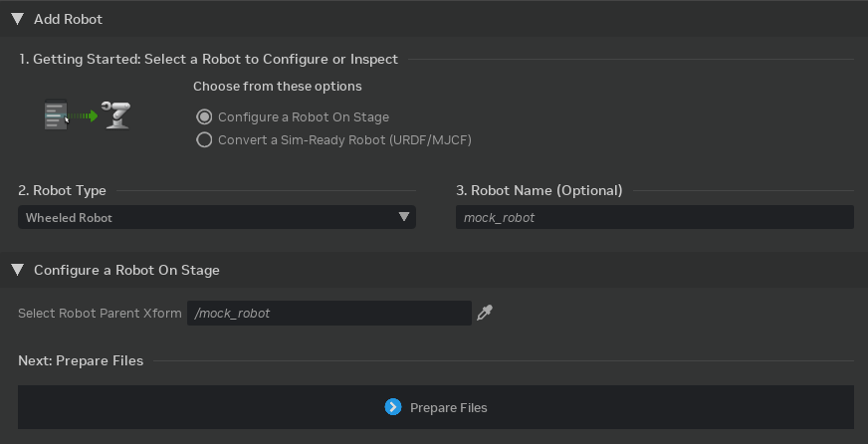The width and height of the screenshot is (868, 444).
Task: Click the blue arrow icon in Prepare Files
Action: click(393, 407)
